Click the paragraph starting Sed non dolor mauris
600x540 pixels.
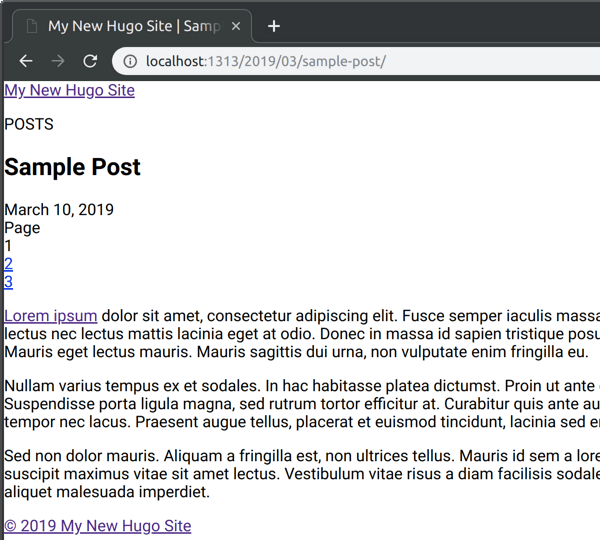point(302,474)
